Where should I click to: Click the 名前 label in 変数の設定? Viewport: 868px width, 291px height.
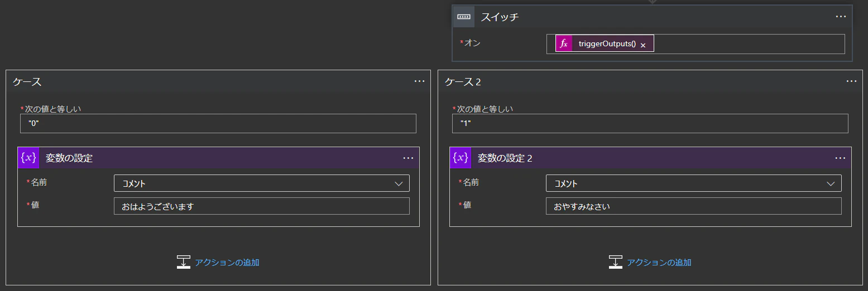coord(39,182)
